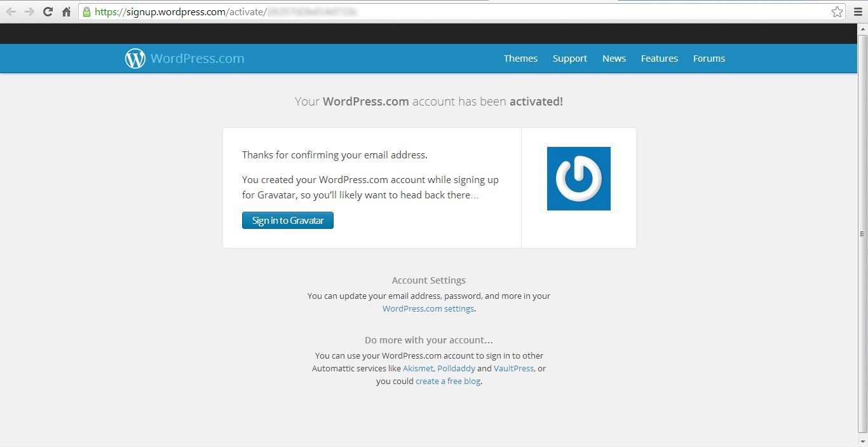Open the Features navigation item
The width and height of the screenshot is (868, 447).
(660, 58)
